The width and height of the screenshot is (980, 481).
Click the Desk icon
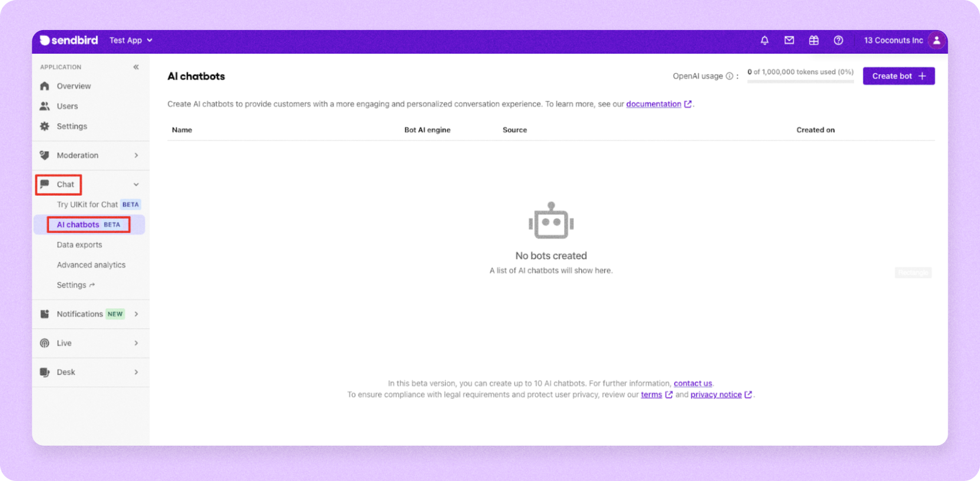pyautogui.click(x=45, y=372)
